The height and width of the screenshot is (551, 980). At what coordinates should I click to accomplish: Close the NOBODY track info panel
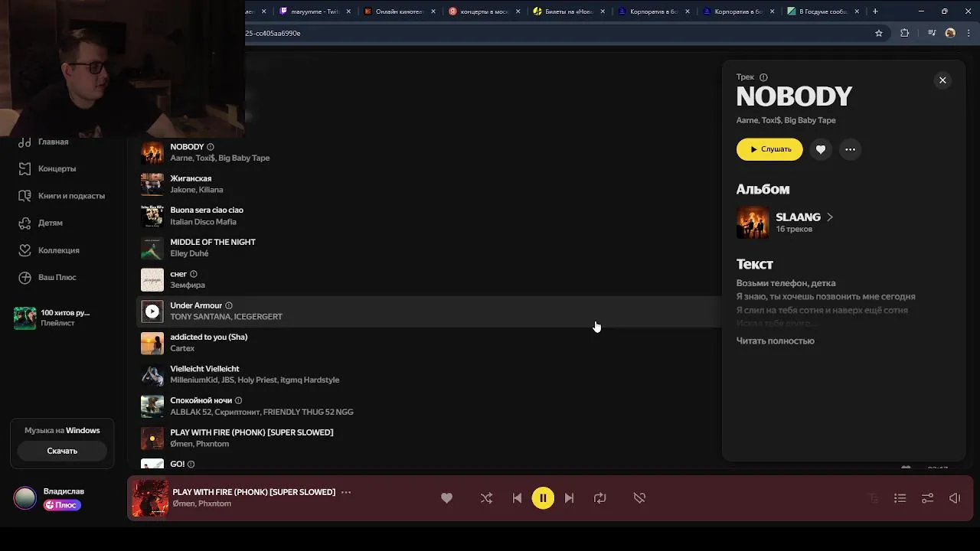click(942, 80)
